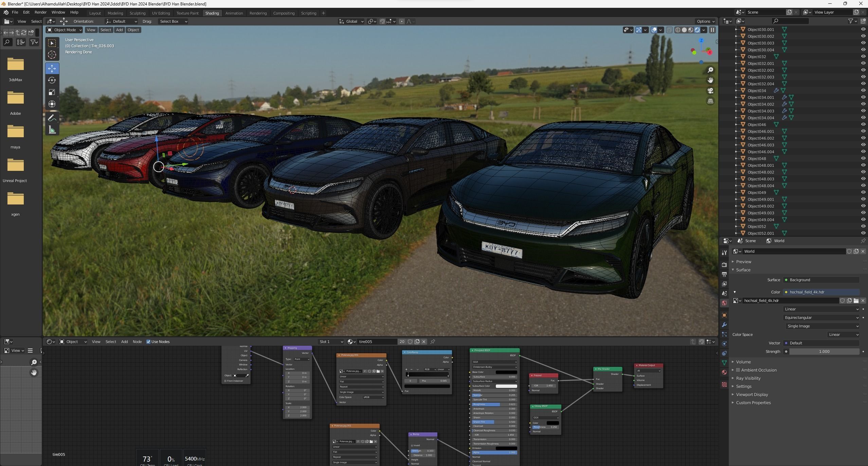The width and height of the screenshot is (868, 466).
Task: Hide Object034 with its eye icon
Action: pos(863,90)
